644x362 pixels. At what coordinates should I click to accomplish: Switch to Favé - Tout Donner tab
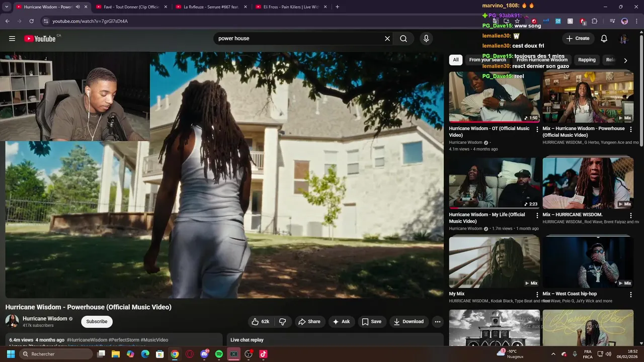pyautogui.click(x=132, y=7)
